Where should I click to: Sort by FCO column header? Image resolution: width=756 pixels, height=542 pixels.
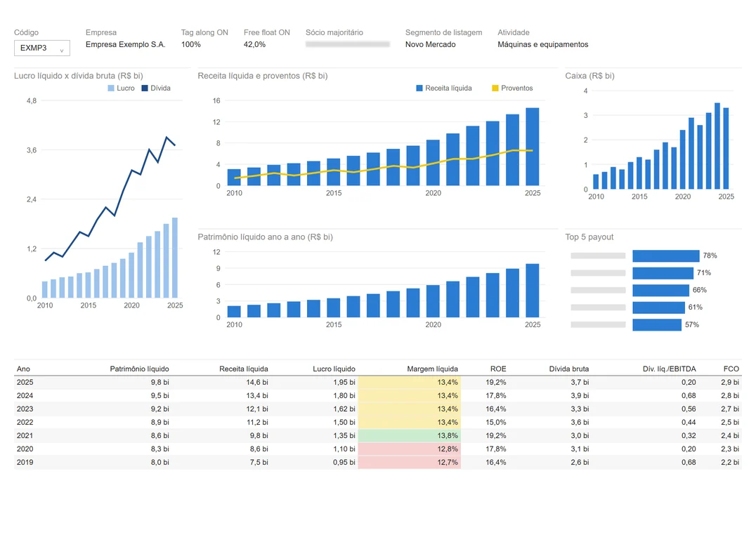click(x=731, y=369)
